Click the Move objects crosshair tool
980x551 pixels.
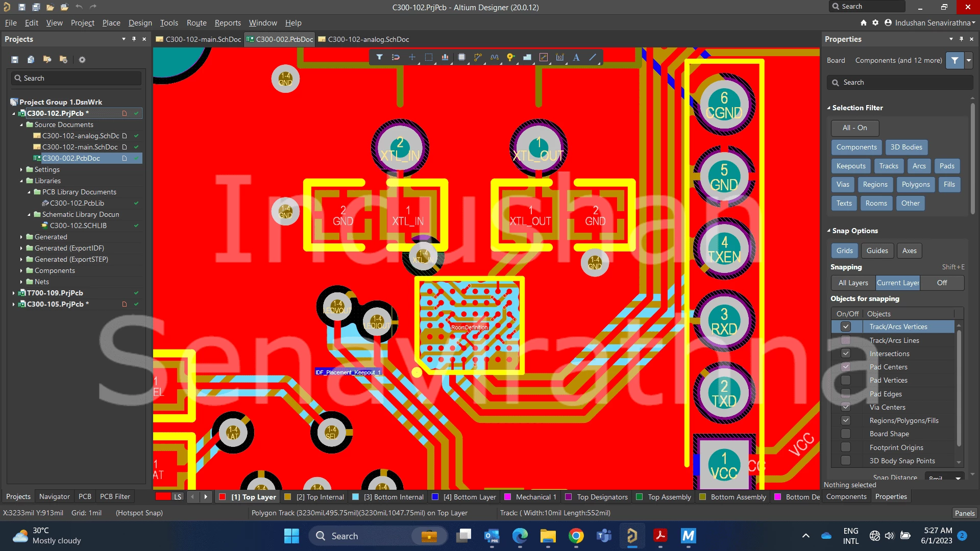412,58
